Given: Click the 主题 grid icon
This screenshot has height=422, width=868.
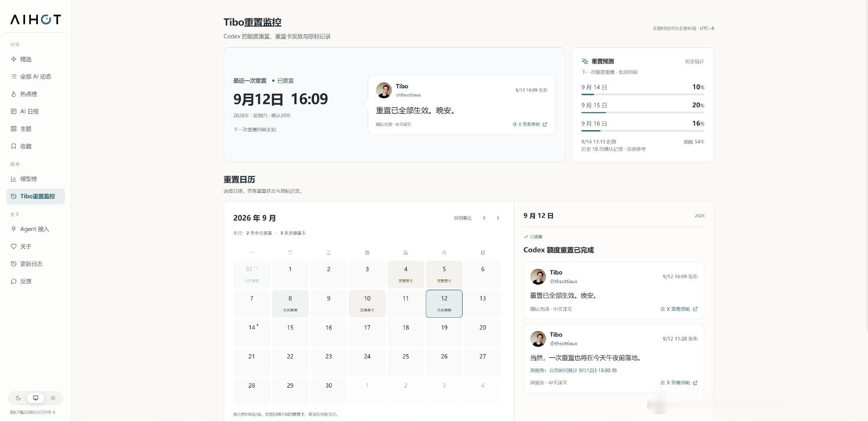Looking at the screenshot, I should click(14, 129).
